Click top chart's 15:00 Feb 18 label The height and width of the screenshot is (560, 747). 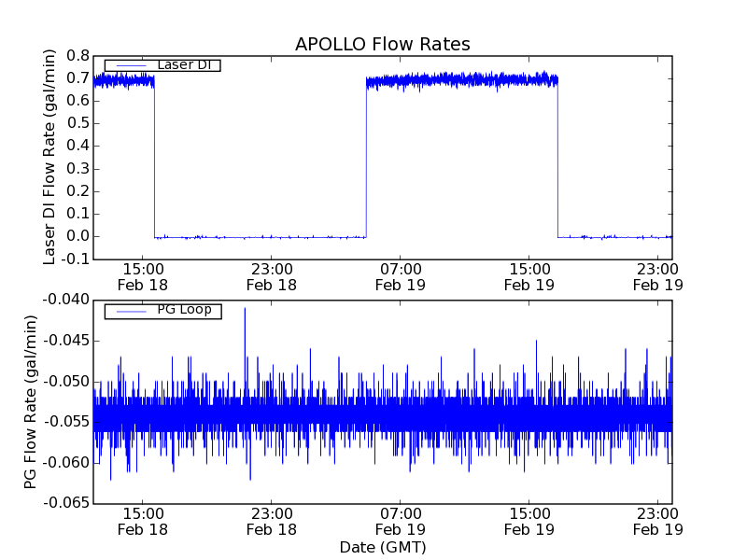click(143, 277)
